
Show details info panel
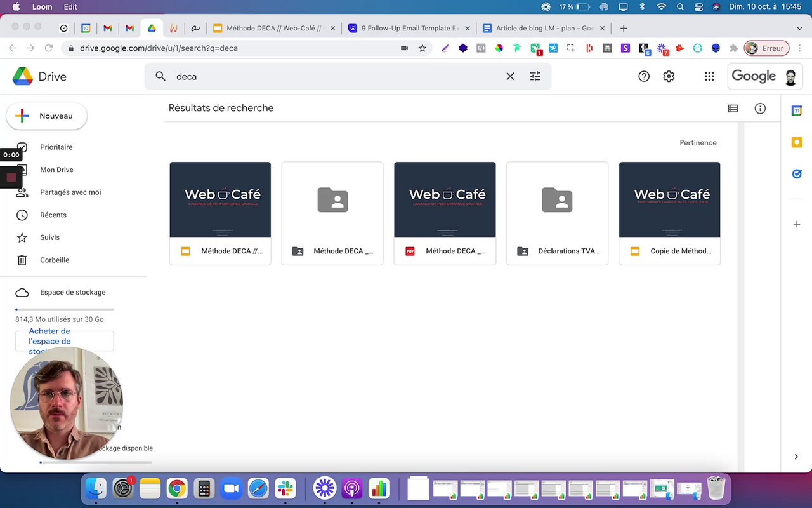pos(760,109)
